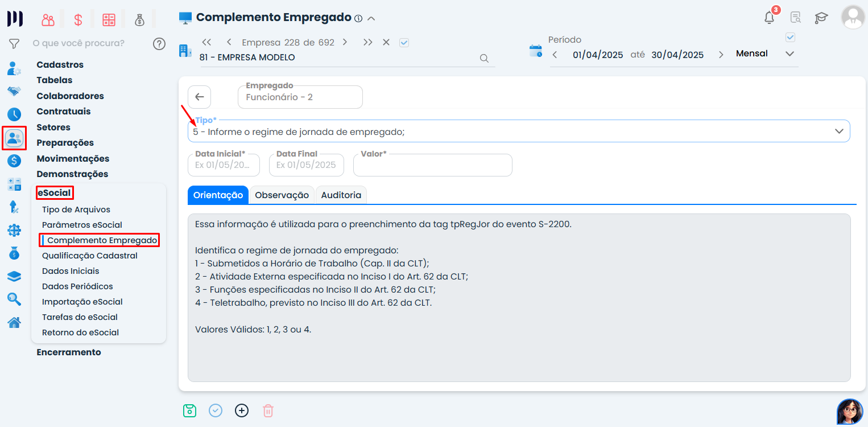The image size is (868, 427).
Task: Click the clock icon in left sidebar
Action: (x=14, y=114)
